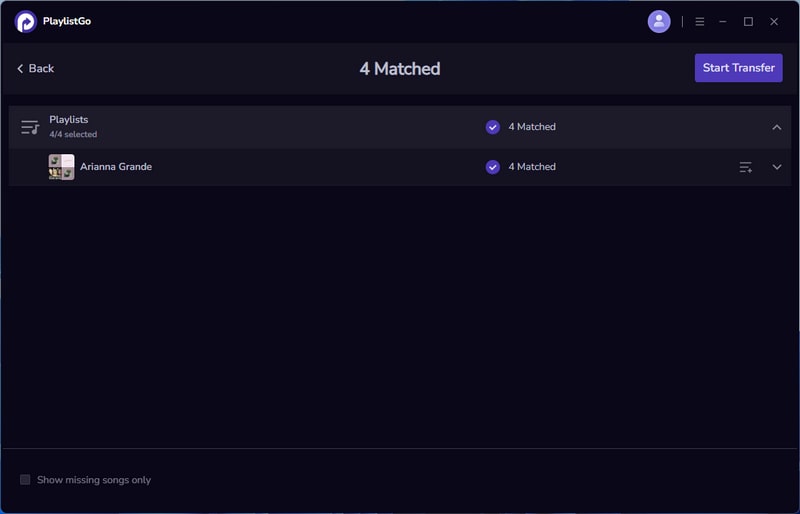
Task: Minimize the PlaylistGo window
Action: tap(723, 21)
